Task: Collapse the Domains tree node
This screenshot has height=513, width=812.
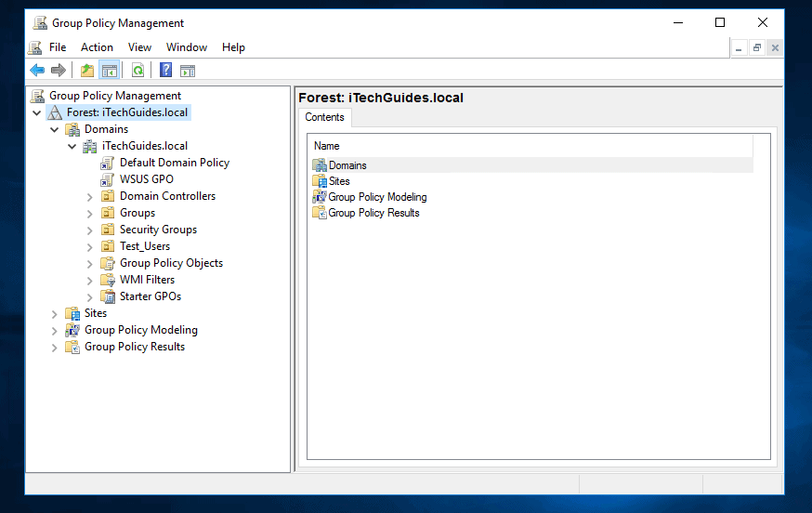Action: [x=55, y=129]
